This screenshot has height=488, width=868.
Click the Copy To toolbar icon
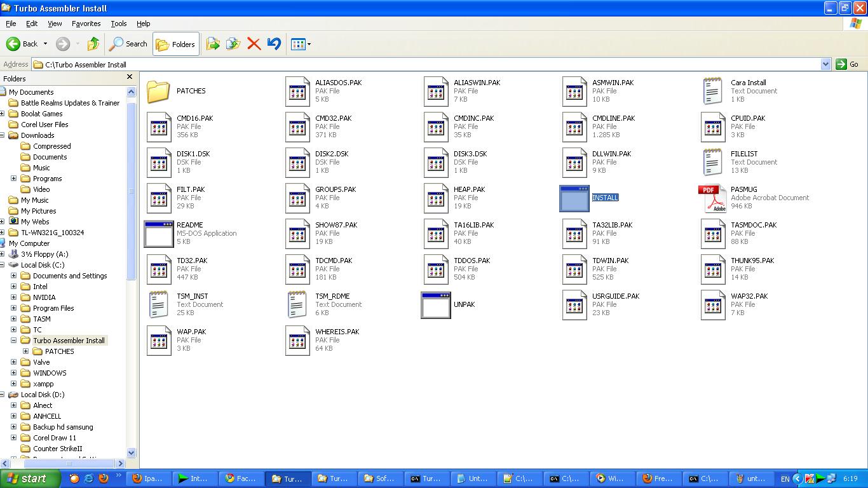(x=233, y=44)
